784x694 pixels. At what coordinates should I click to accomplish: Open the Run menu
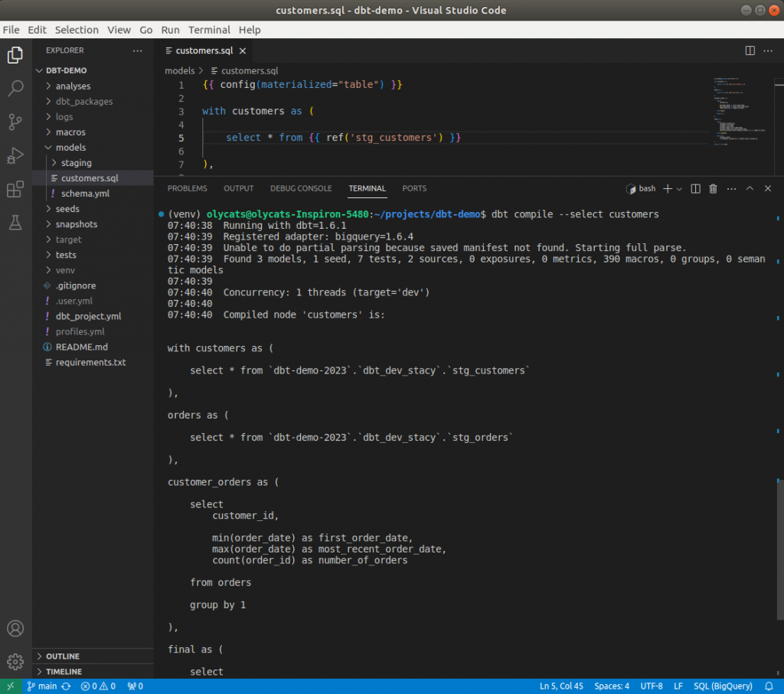[x=170, y=30]
